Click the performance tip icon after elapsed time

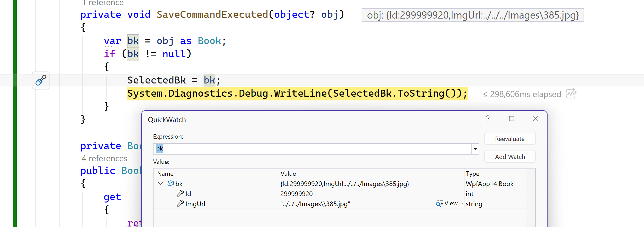571,94
